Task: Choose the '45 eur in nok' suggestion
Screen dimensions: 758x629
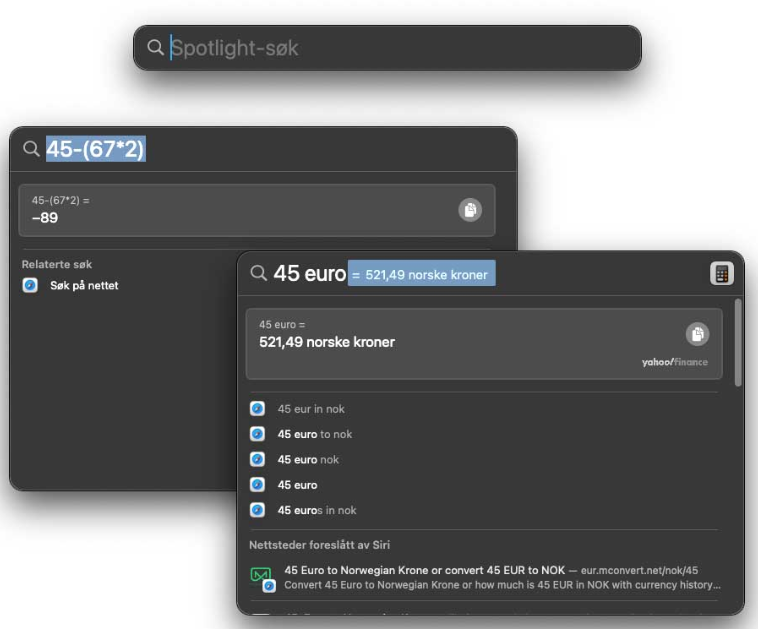Action: point(311,409)
